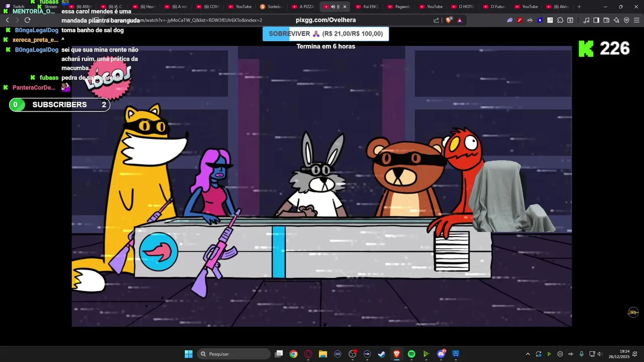The image size is (644, 362).
Task: Open Discord from the taskbar
Action: [441, 354]
